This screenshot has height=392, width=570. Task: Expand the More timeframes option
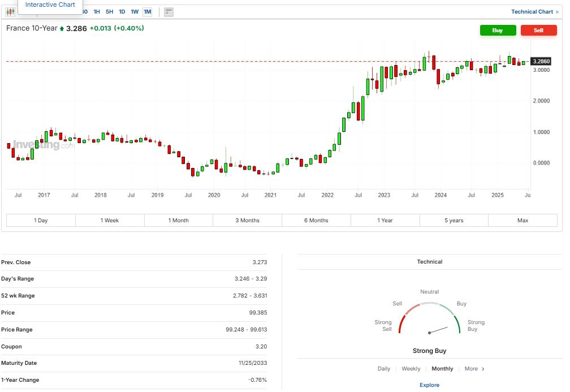pos(474,369)
